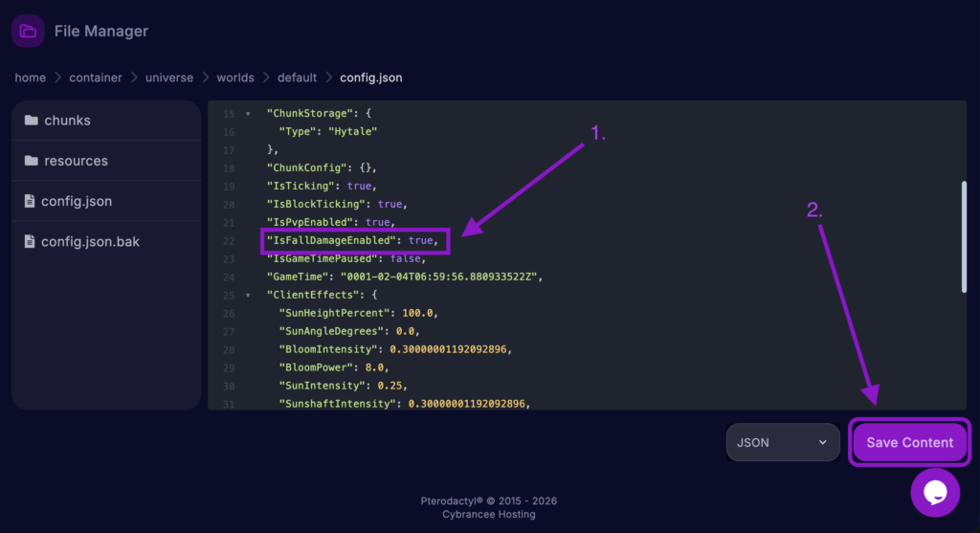Open the default breadcrumb folder
The image size is (980, 533).
pos(297,78)
